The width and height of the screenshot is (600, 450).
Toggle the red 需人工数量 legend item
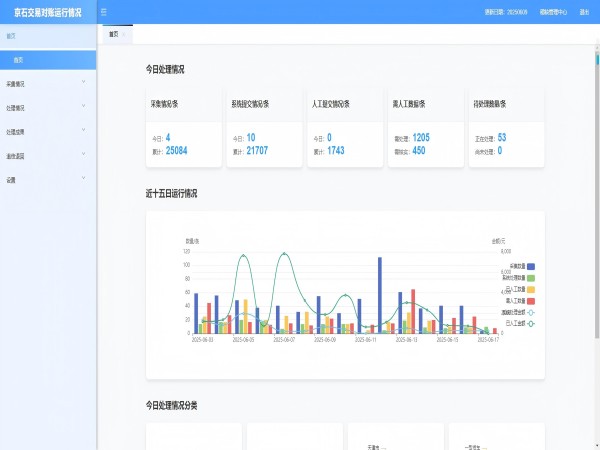click(x=530, y=300)
